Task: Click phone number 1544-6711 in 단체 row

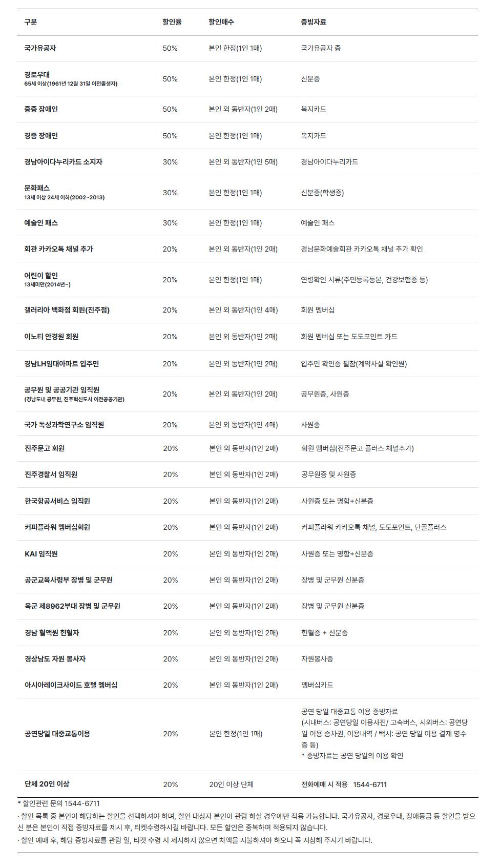Action: (370, 784)
